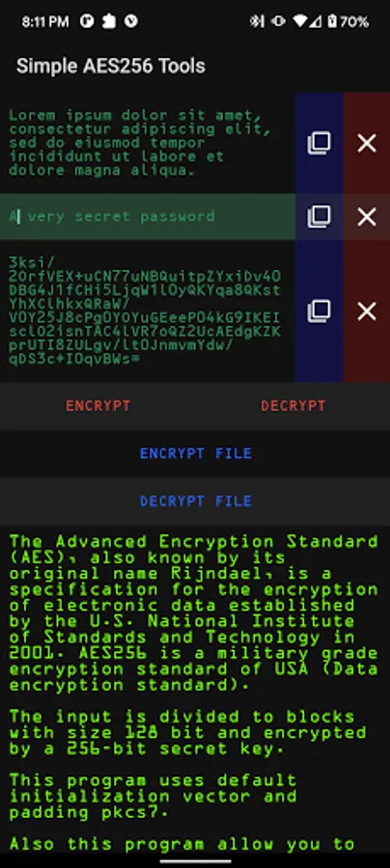
Task: Clear the secret password field
Action: pyautogui.click(x=367, y=216)
